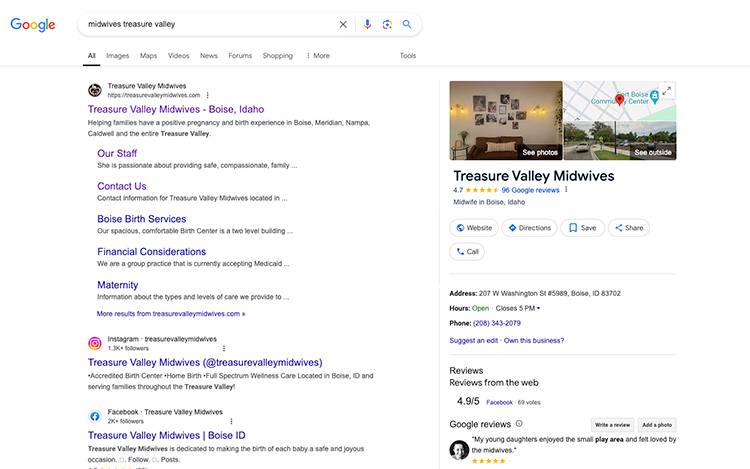The image size is (750, 469).
Task: Click info icon next to Google reviews
Action: 519,424
